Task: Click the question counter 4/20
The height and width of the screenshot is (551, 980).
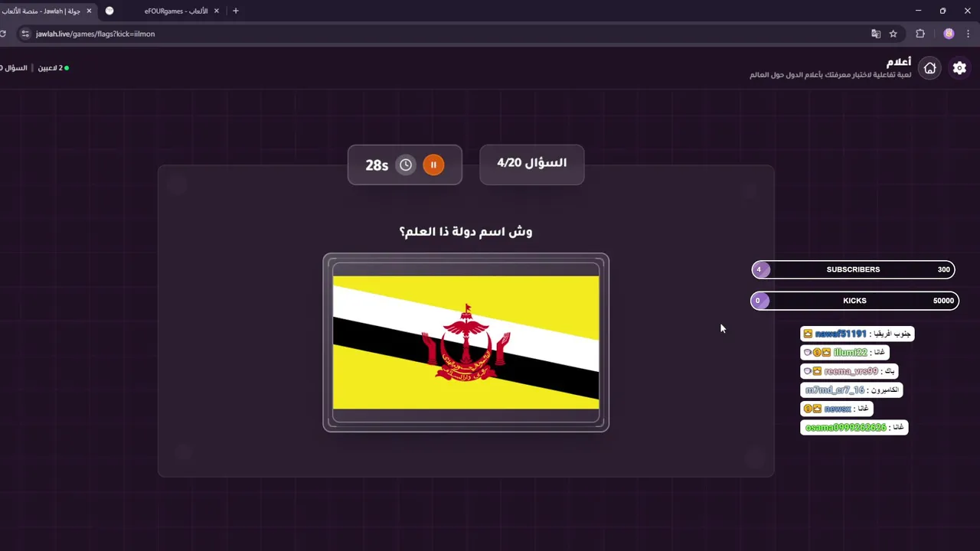Action: (x=531, y=163)
